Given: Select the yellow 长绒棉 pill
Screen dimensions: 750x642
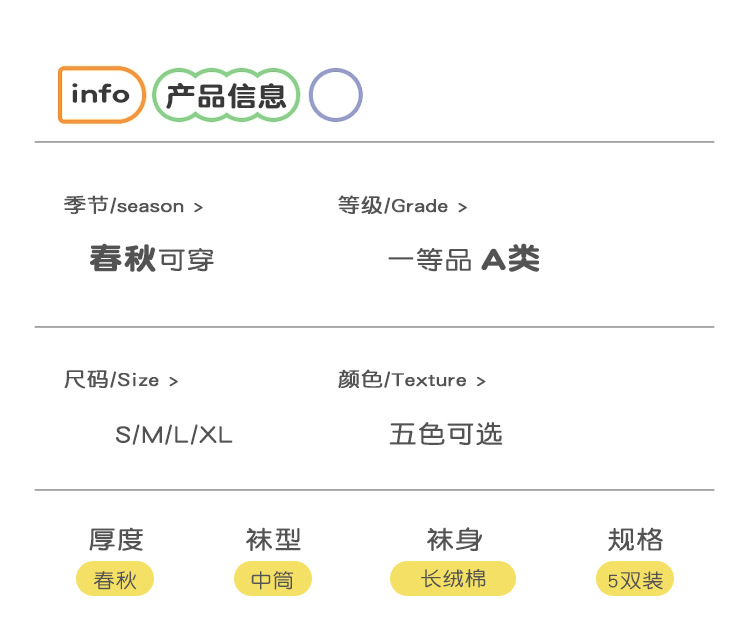Looking at the screenshot, I should pos(453,578).
